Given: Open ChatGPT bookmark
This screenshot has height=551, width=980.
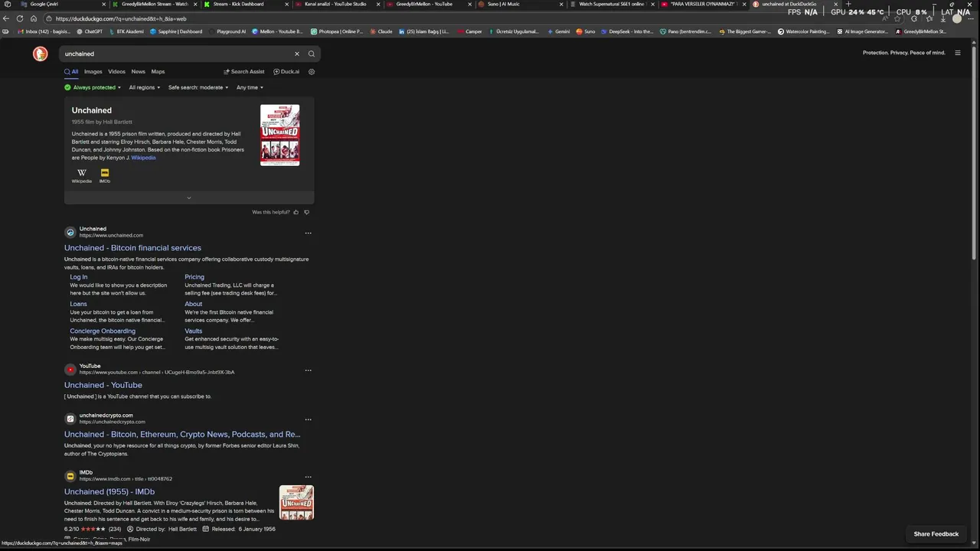Looking at the screenshot, I should pos(90,31).
